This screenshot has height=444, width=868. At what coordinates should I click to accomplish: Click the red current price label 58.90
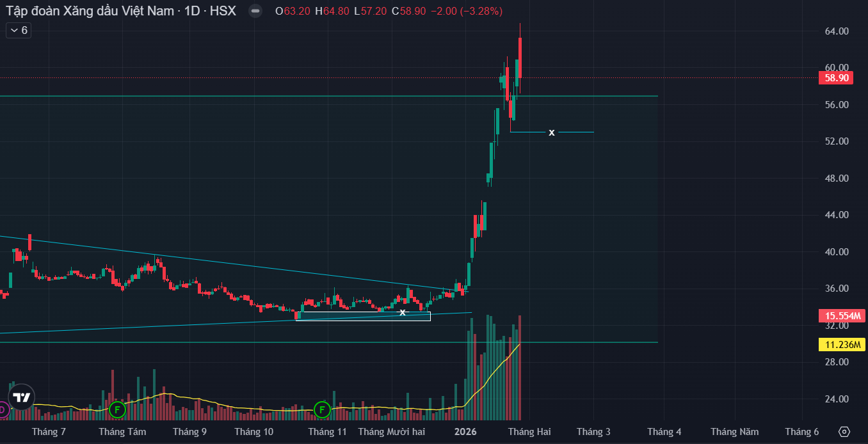click(837, 78)
